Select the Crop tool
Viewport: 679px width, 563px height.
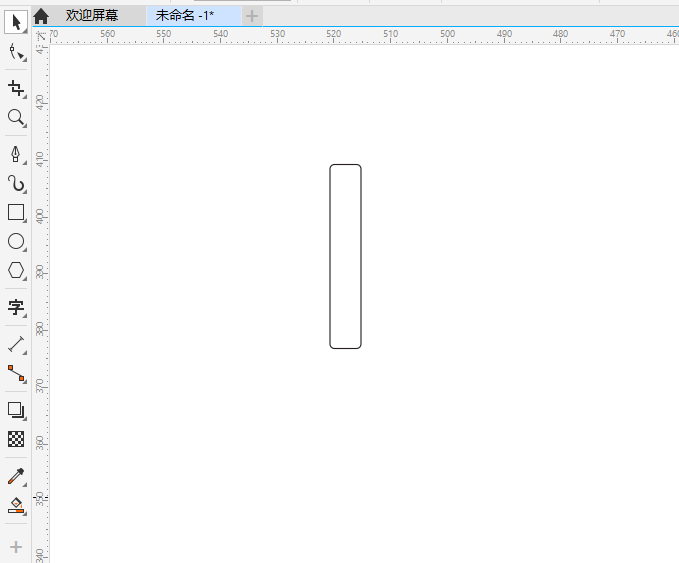coord(16,88)
